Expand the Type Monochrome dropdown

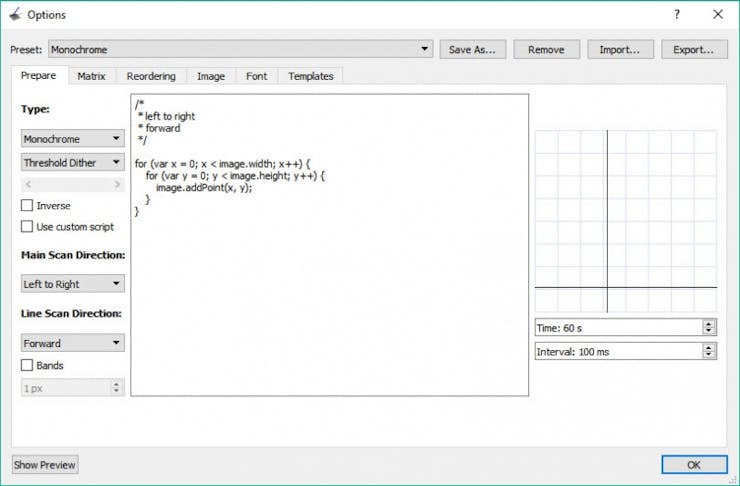tap(73, 139)
